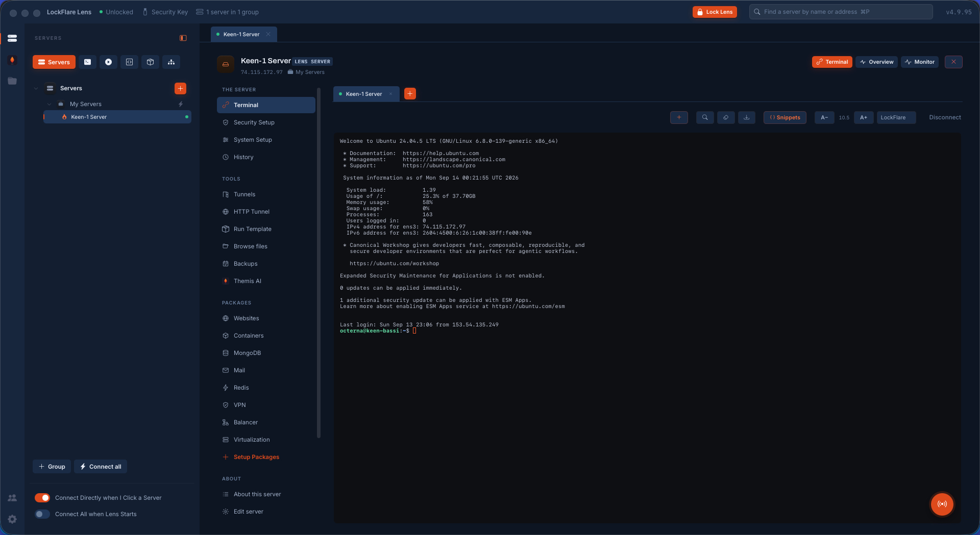The width and height of the screenshot is (980, 535).
Task: Click the play icon in servers toolbar
Action: [108, 62]
